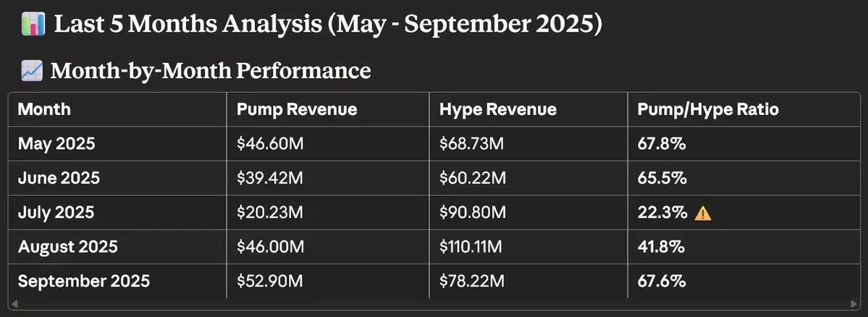Select the August 2025 row label
This screenshot has width=868, height=317.
coord(67,247)
